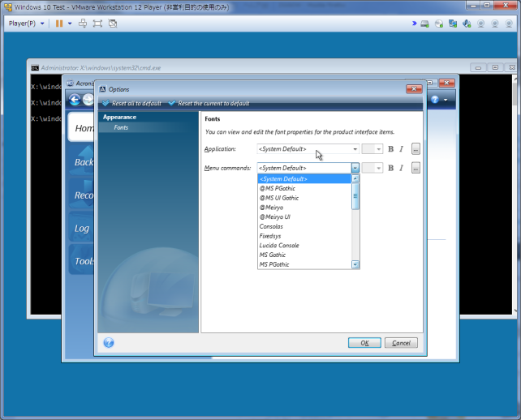Select <System Default> in the font list
Viewport: 521px width, 420px height.
click(x=304, y=179)
